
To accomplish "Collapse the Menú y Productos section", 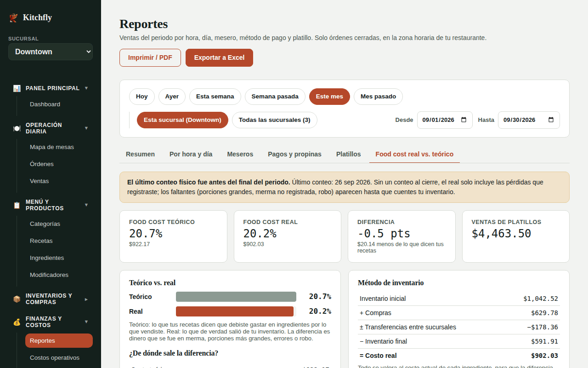I will pyautogui.click(x=86, y=205).
